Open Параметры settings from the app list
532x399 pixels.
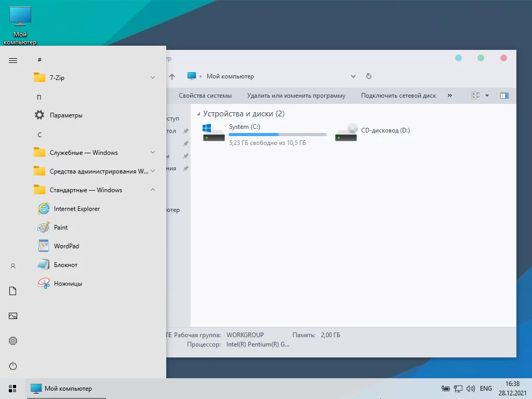point(66,115)
